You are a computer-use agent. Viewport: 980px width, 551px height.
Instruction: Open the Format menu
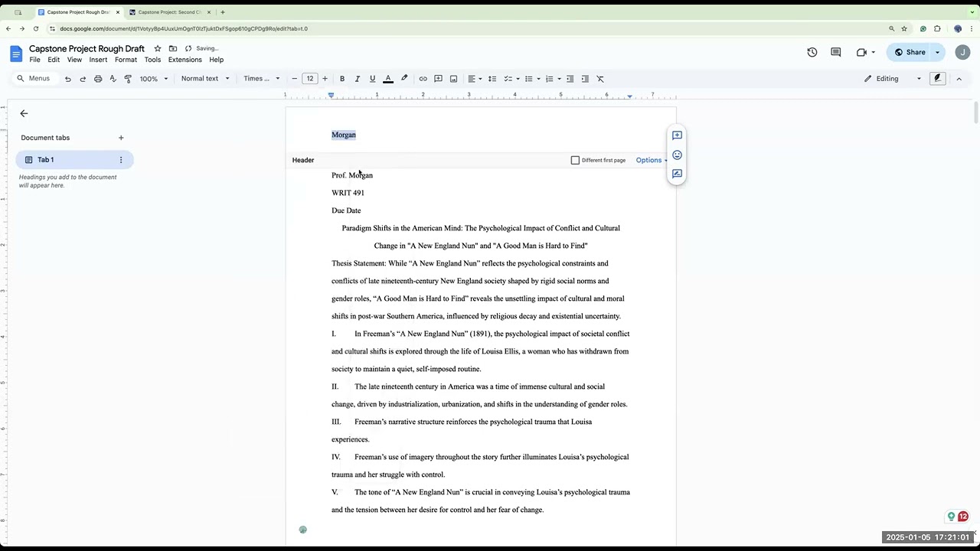tap(126, 60)
